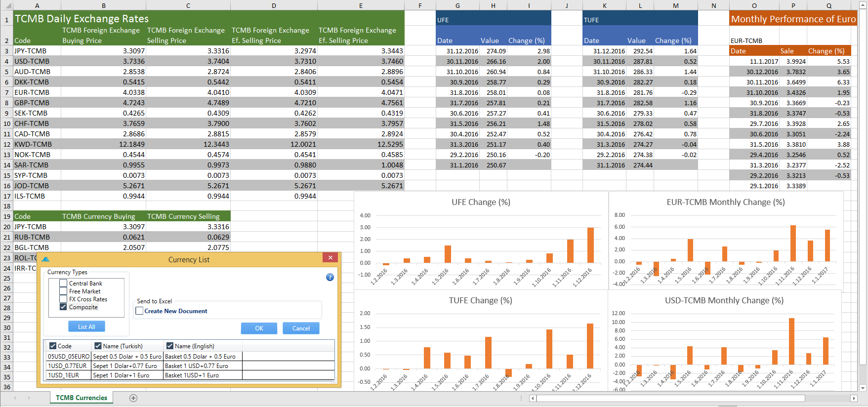
Task: Select the USD-TCMB code cell in row 4
Action: pos(37,61)
